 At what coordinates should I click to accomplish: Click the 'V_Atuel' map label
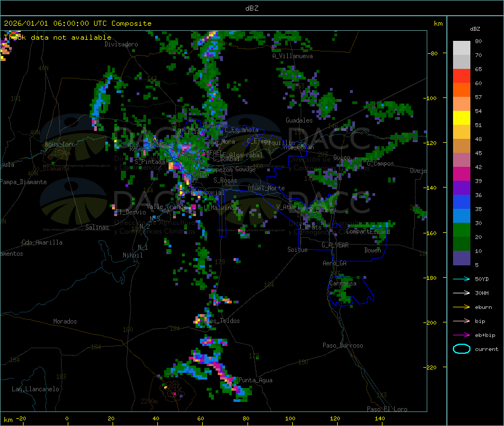287,207
